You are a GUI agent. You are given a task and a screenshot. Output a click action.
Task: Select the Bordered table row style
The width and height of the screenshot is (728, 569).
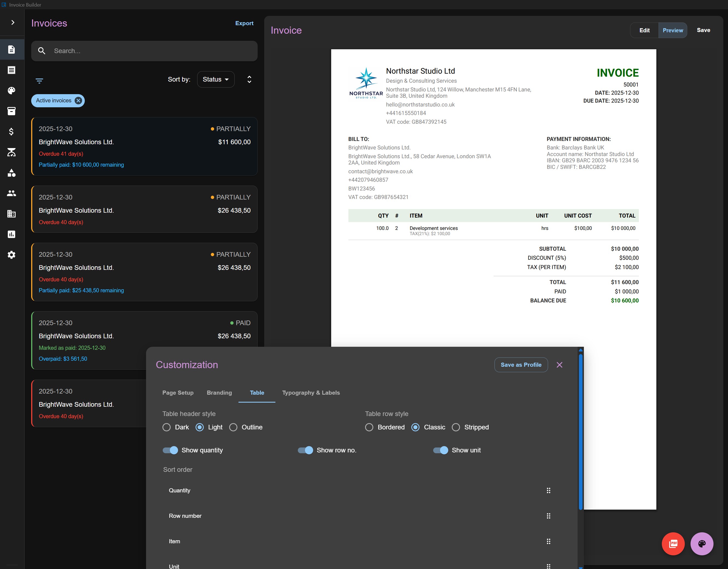pos(369,427)
